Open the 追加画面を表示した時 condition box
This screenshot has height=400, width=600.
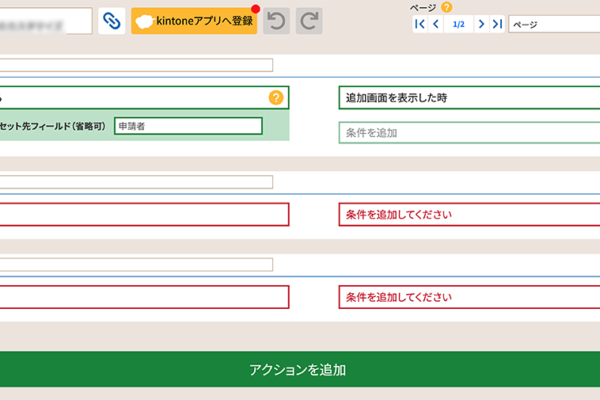(x=468, y=98)
